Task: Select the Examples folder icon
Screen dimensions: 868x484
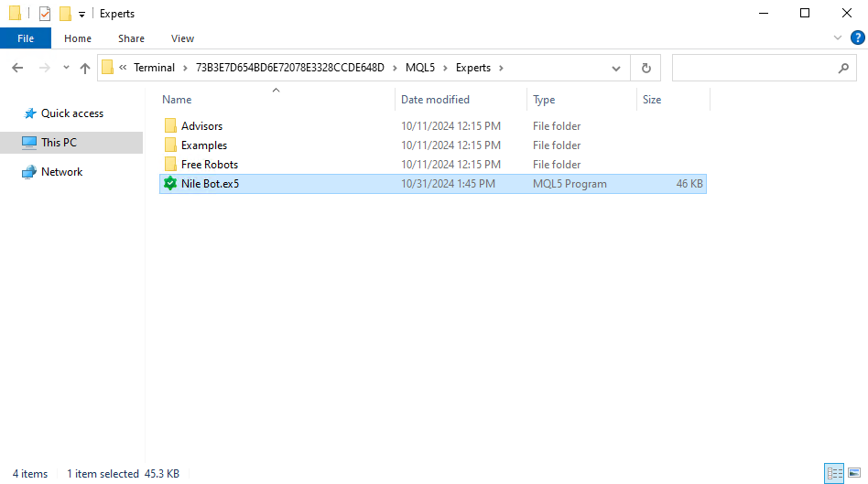Action: tap(170, 145)
